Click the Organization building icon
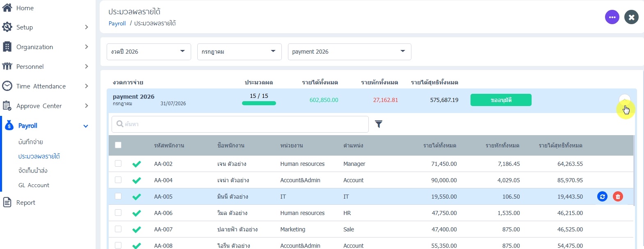The image size is (644, 249). pos(7,47)
